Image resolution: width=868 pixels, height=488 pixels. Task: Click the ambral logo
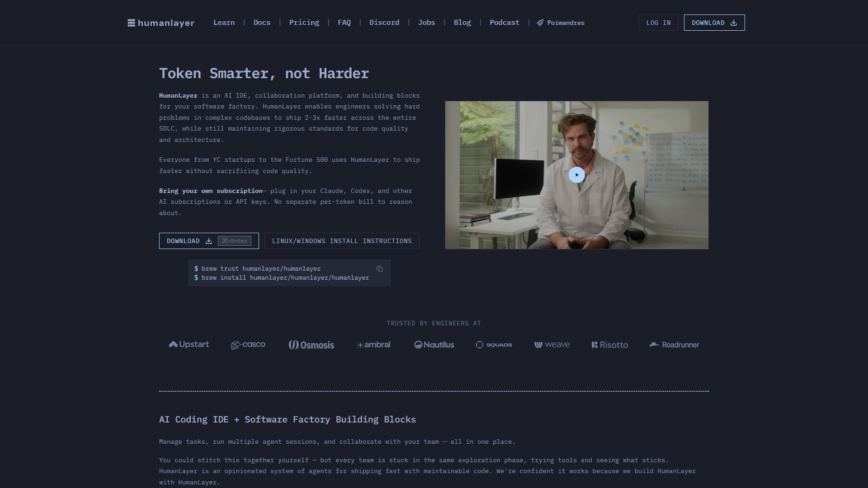point(373,345)
